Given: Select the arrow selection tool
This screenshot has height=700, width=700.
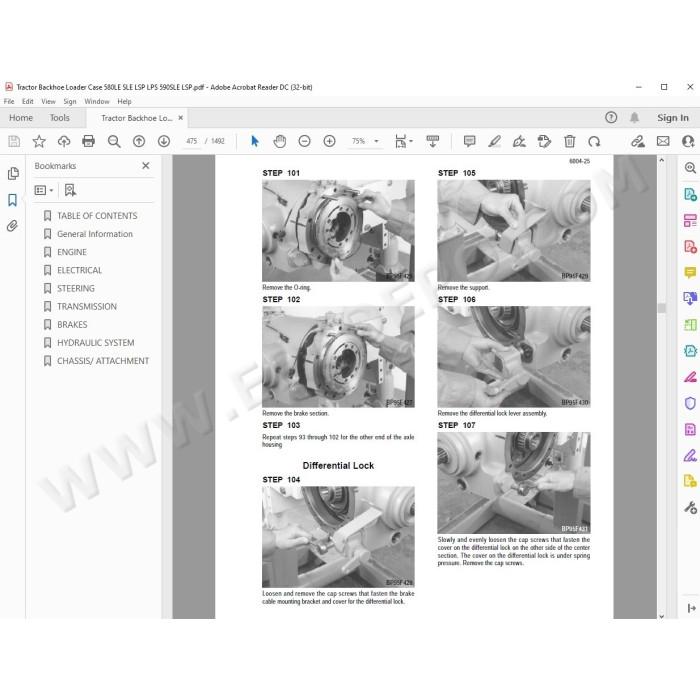Looking at the screenshot, I should [x=255, y=142].
